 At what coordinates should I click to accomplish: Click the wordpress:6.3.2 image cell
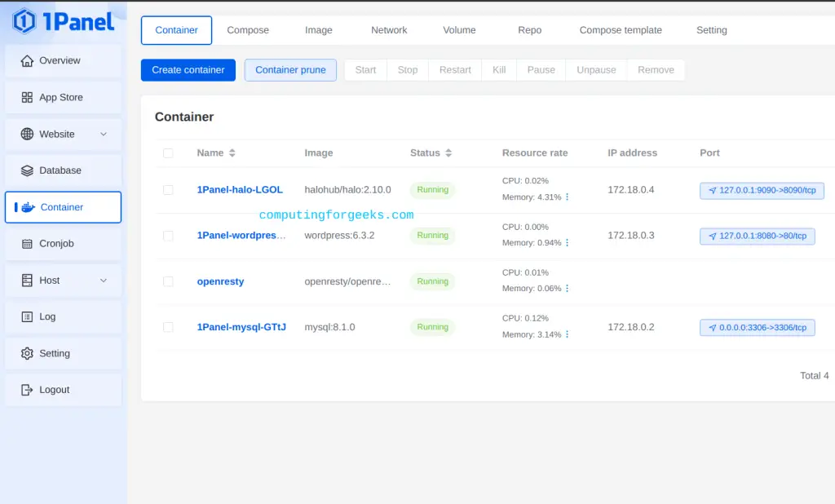[339, 236]
